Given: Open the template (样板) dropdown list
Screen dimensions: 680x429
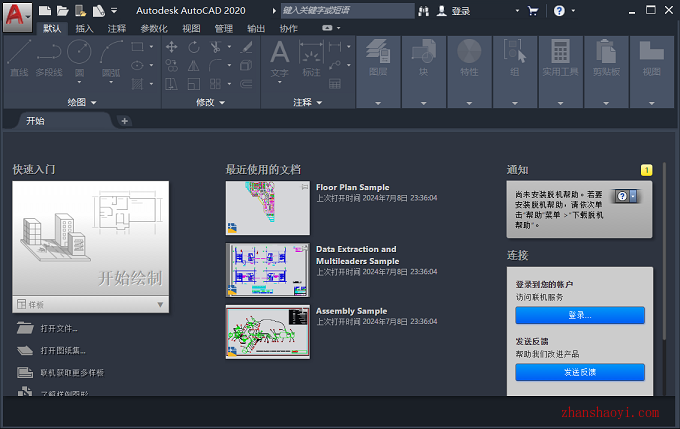Looking at the screenshot, I should tap(160, 305).
